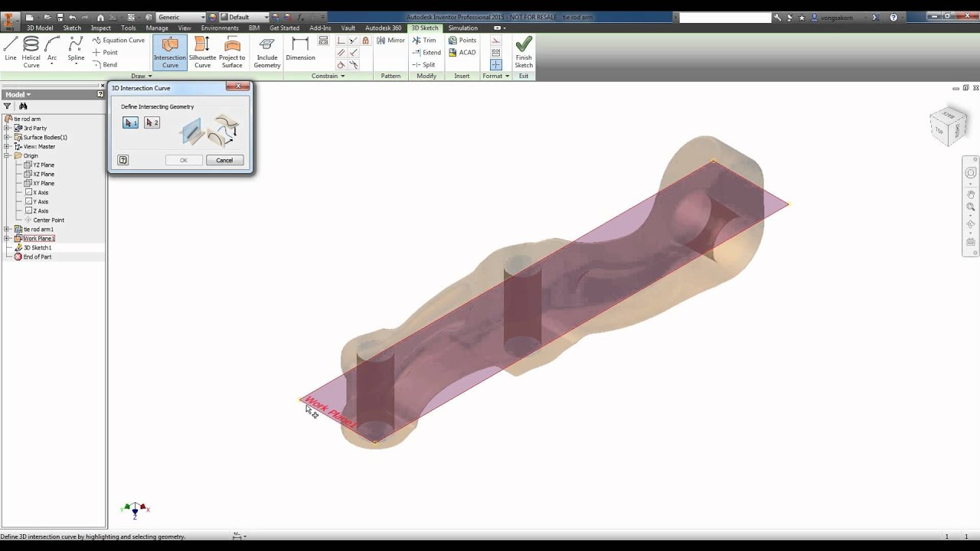Click the ACAD insert tool

tap(462, 53)
